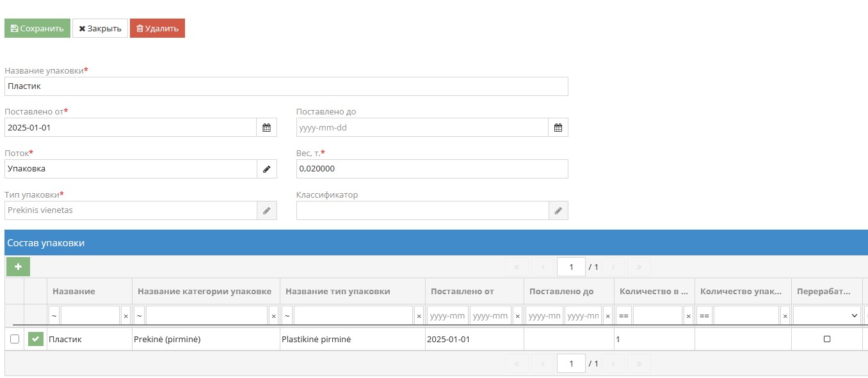Click the green plus icon in Состав упаковки
The height and width of the screenshot is (378, 868).
(x=18, y=266)
